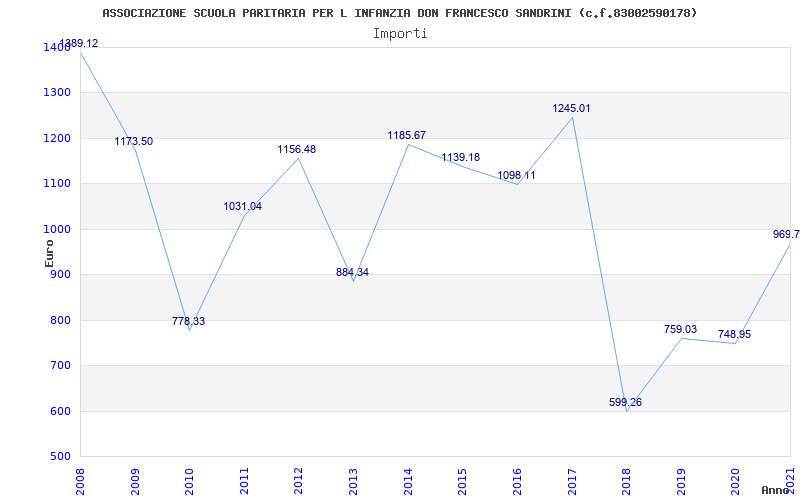Select the 600 y-axis tick label
This screenshot has width=800, height=500.
tap(61, 412)
